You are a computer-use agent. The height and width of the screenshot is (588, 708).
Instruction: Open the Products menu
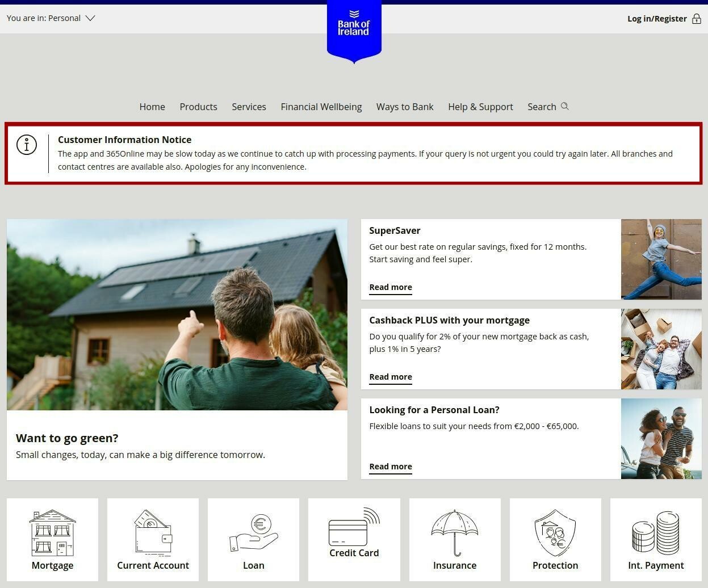pos(198,107)
